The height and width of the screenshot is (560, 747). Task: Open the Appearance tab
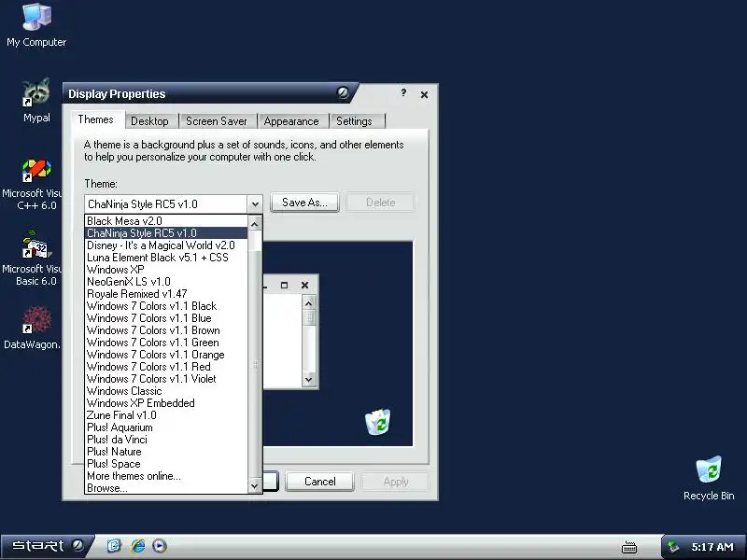click(x=291, y=121)
